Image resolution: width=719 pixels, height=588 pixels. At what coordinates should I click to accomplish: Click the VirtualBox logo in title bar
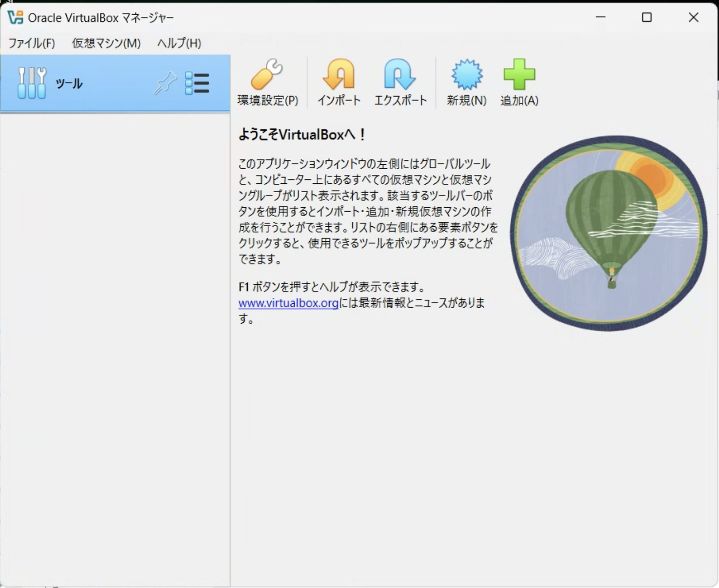click(15, 18)
